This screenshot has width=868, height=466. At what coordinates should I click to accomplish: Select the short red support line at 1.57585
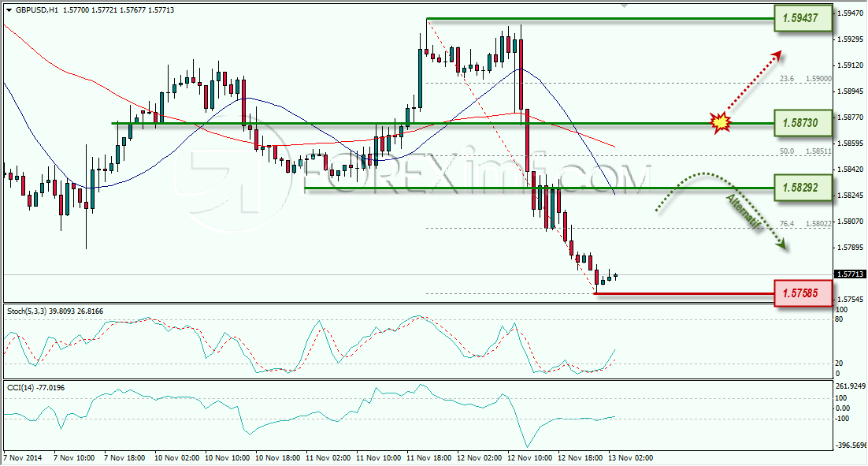(684, 293)
